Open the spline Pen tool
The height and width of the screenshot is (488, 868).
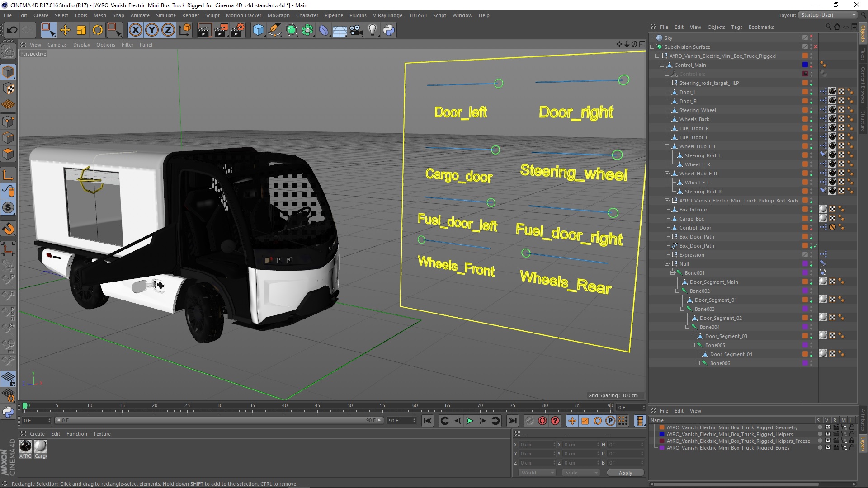tap(275, 30)
